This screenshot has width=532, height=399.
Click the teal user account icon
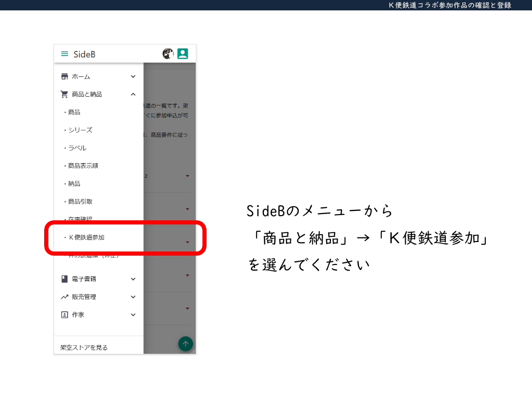coord(182,54)
